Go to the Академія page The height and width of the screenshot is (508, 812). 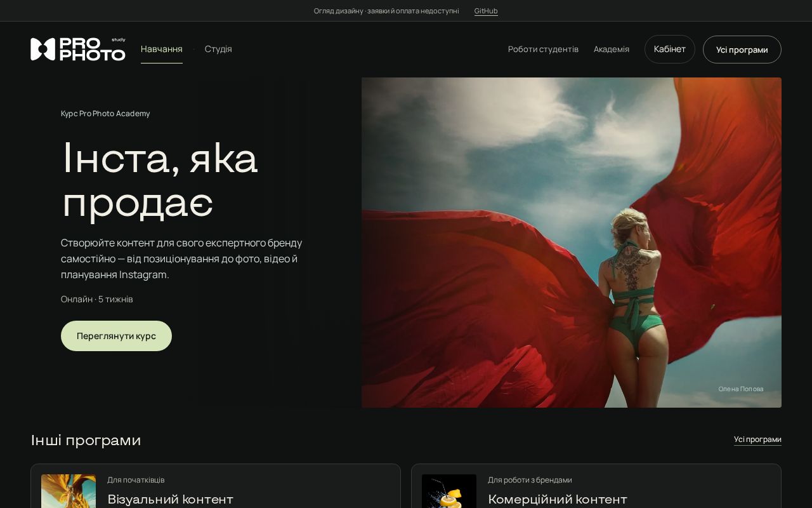[612, 49]
